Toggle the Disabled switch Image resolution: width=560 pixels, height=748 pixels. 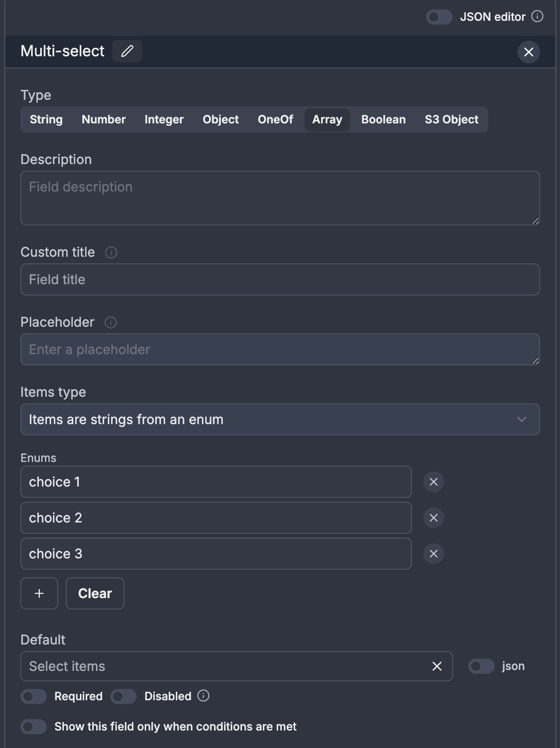[x=123, y=696]
